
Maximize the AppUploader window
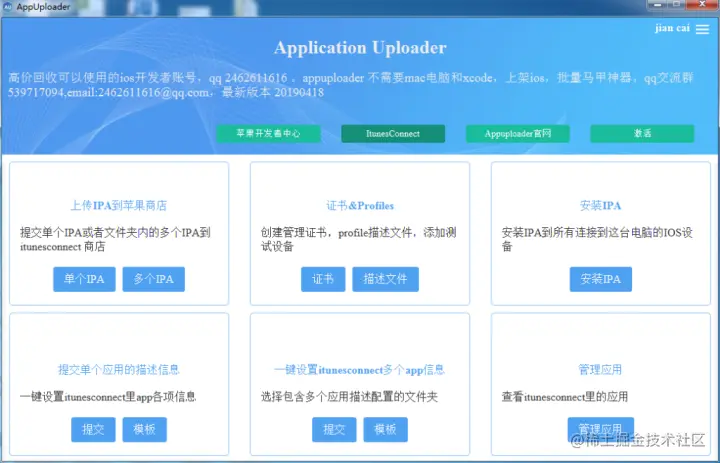[x=676, y=4]
